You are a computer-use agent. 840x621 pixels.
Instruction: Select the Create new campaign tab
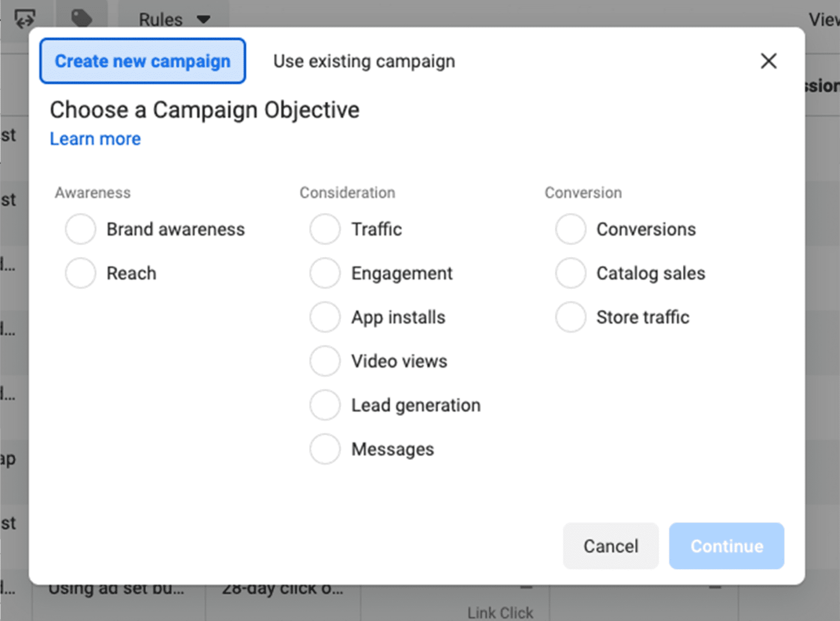142,61
